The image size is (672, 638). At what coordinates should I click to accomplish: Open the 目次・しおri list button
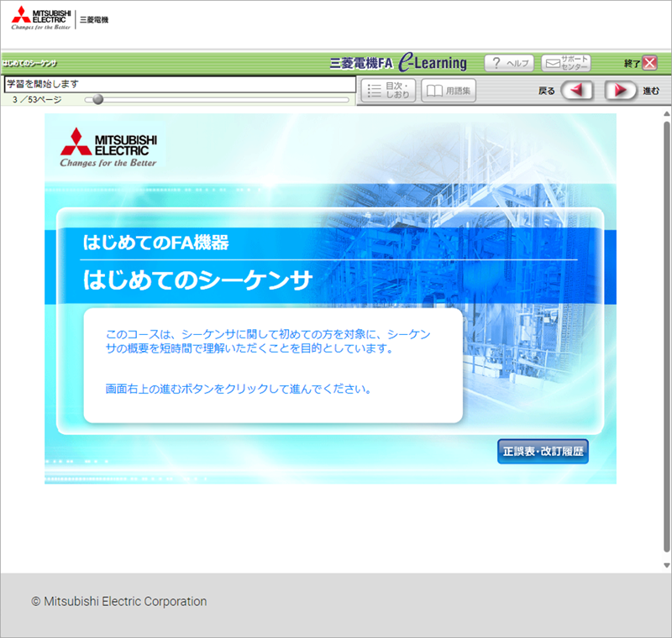tap(387, 90)
